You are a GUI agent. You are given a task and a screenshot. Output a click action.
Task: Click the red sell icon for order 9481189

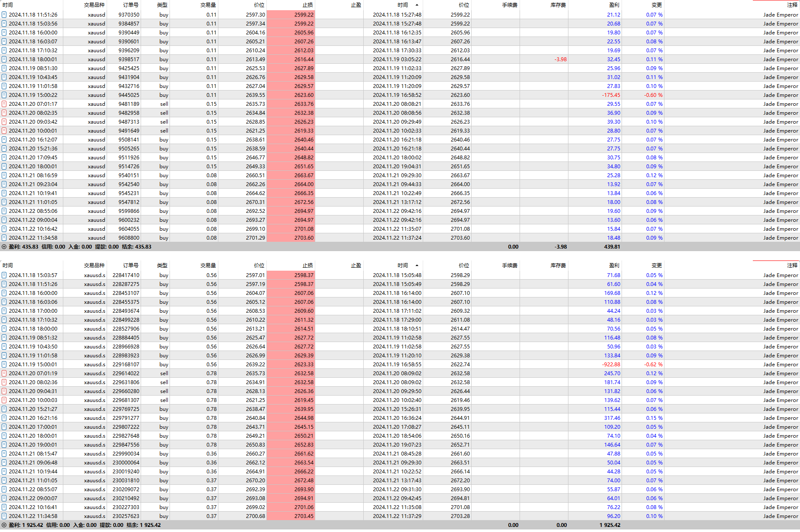[x=4, y=104]
